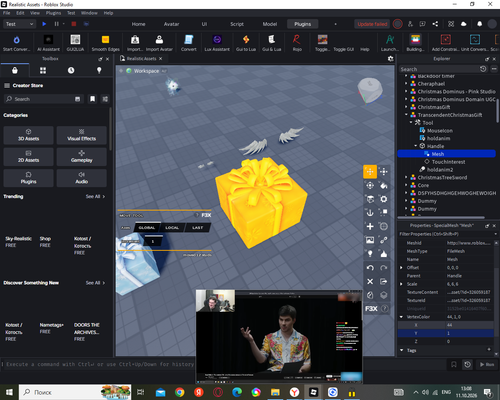Select the F3X Paint tool

[x=384, y=185]
